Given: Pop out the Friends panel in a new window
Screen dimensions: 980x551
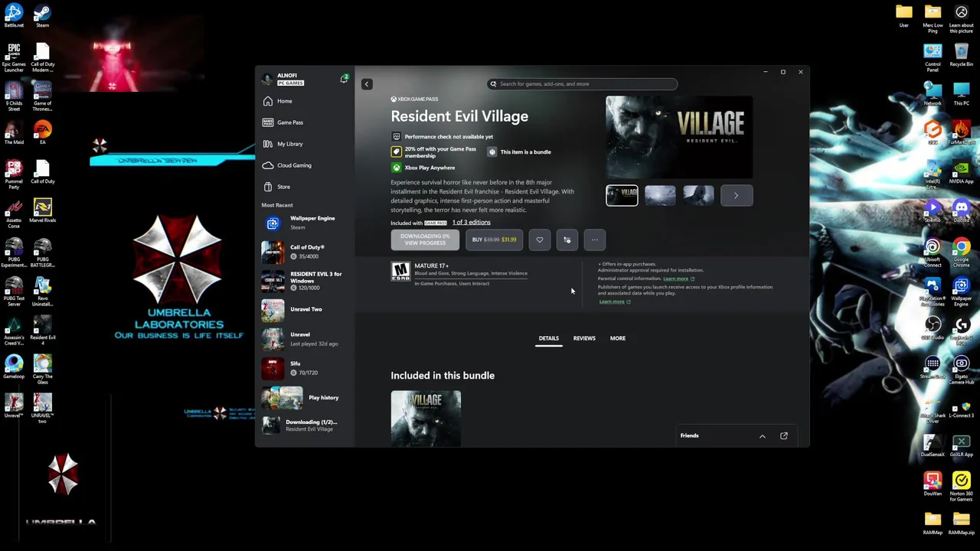Looking at the screenshot, I should coord(784,436).
